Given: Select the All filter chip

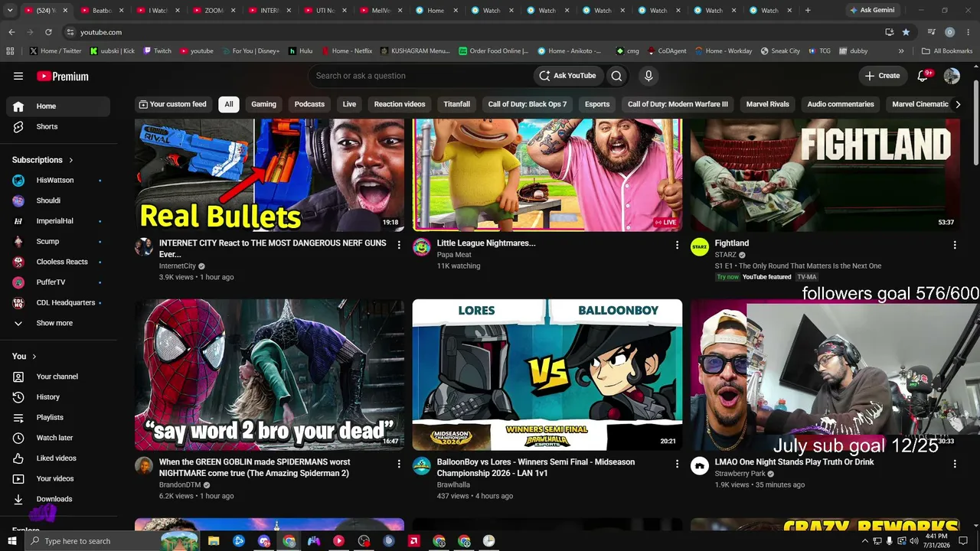Looking at the screenshot, I should point(229,104).
